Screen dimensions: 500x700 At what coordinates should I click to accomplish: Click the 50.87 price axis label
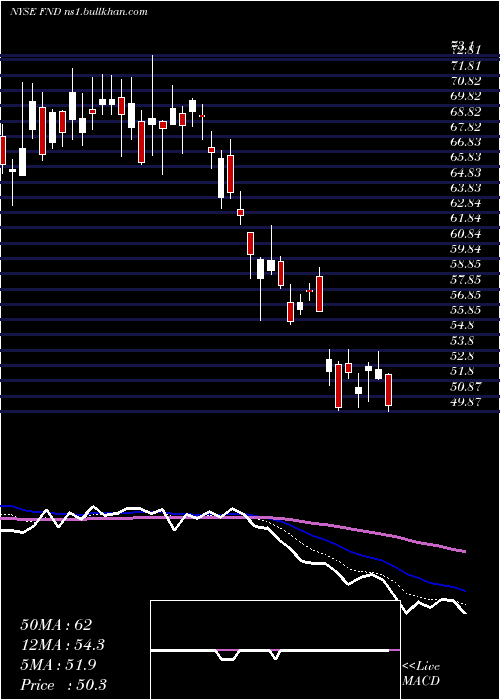(x=466, y=387)
